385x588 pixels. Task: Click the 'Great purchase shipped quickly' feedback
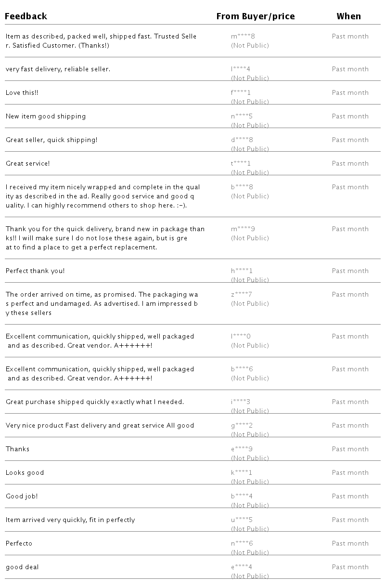pos(95,402)
